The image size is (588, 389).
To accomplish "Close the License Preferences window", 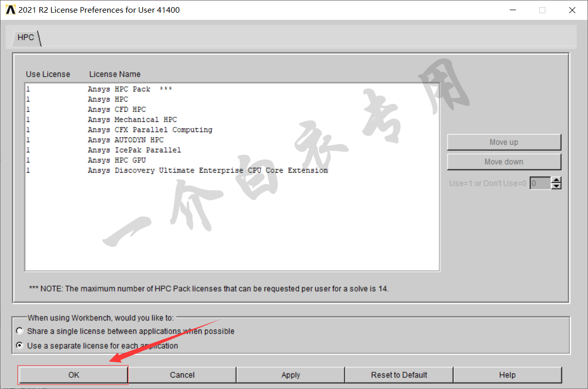I will [x=572, y=10].
